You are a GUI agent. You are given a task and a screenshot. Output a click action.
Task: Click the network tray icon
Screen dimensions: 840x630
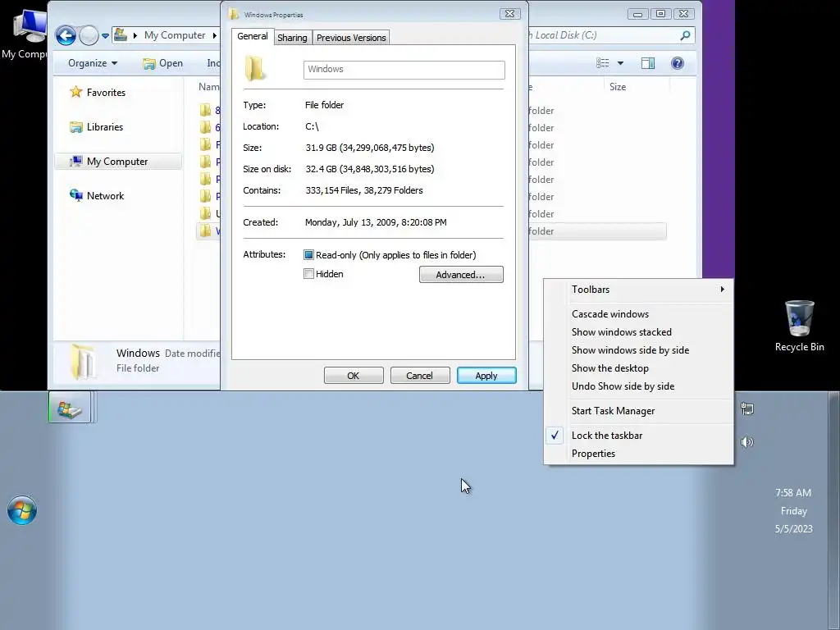pyautogui.click(x=746, y=409)
